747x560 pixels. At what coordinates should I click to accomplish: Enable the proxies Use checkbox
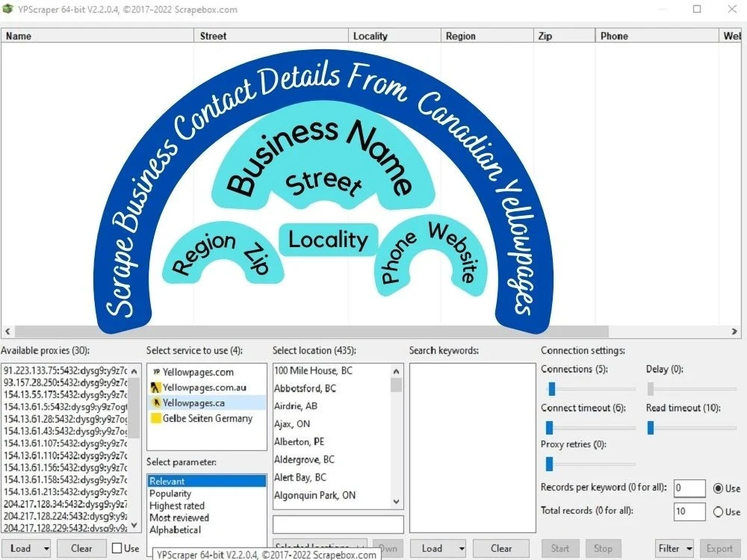point(117,548)
